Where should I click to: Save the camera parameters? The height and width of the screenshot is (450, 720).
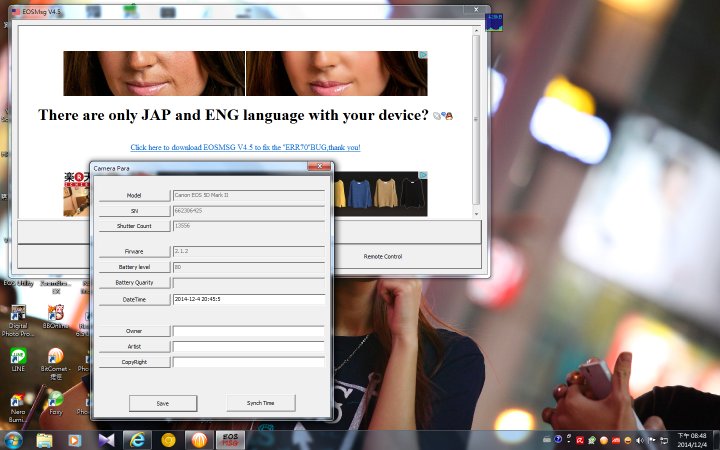[163, 403]
